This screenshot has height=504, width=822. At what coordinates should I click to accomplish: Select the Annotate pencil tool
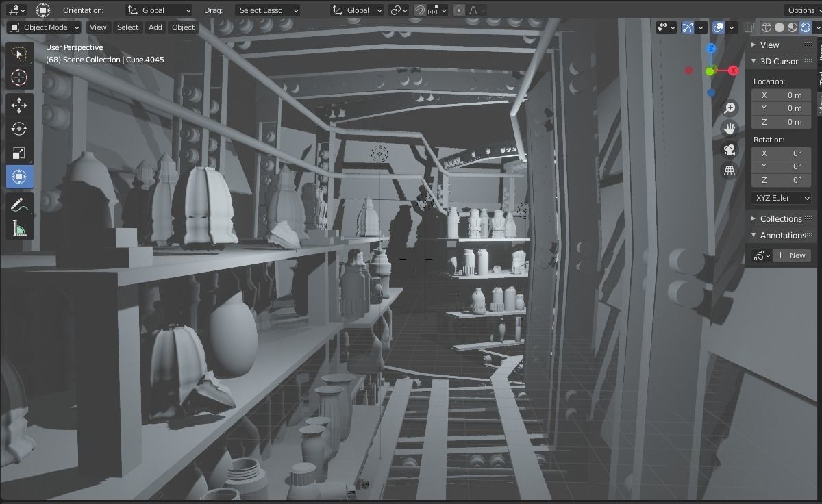19,204
